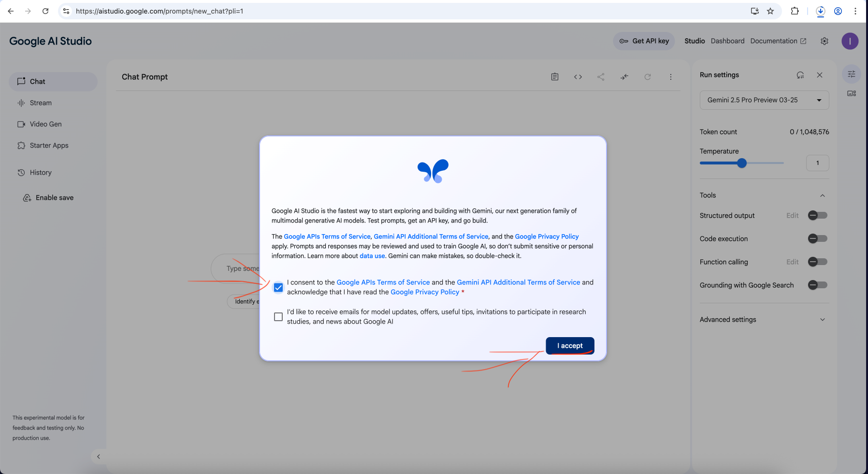Click the install app icon in address bar
Image resolution: width=868 pixels, height=474 pixels.
pos(754,11)
